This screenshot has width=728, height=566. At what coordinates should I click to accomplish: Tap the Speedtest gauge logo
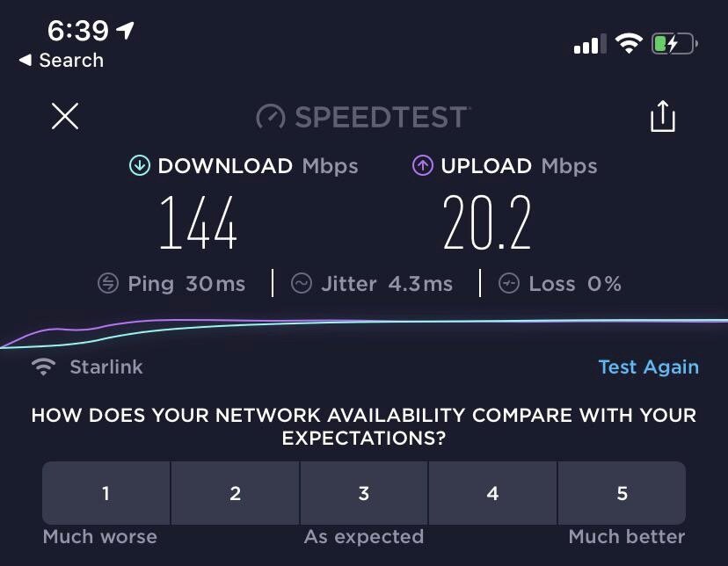tap(271, 116)
